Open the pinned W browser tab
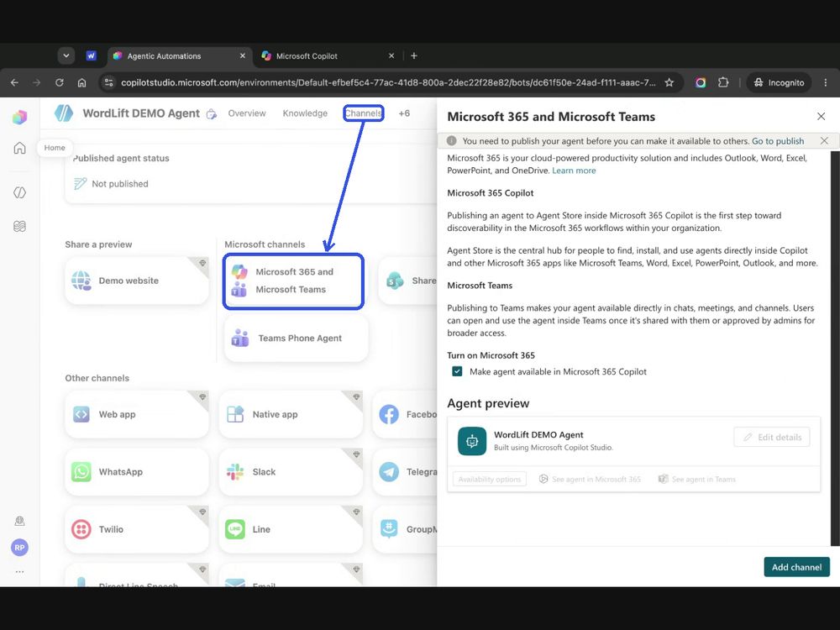This screenshot has width=840, height=630. [91, 55]
